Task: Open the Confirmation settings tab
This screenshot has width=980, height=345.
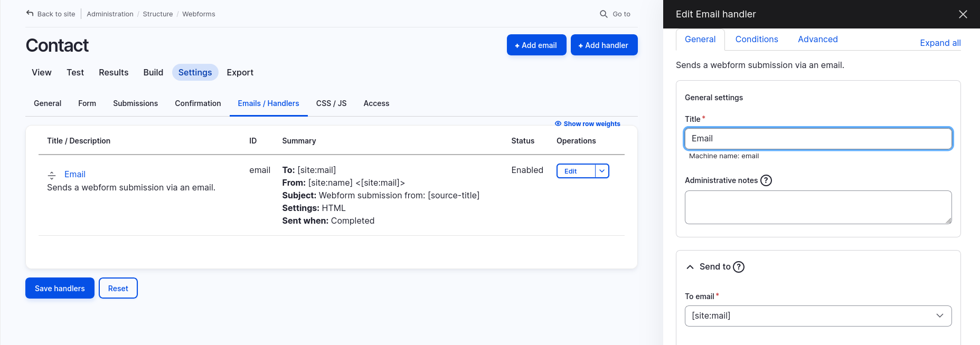Action: pyautogui.click(x=198, y=103)
